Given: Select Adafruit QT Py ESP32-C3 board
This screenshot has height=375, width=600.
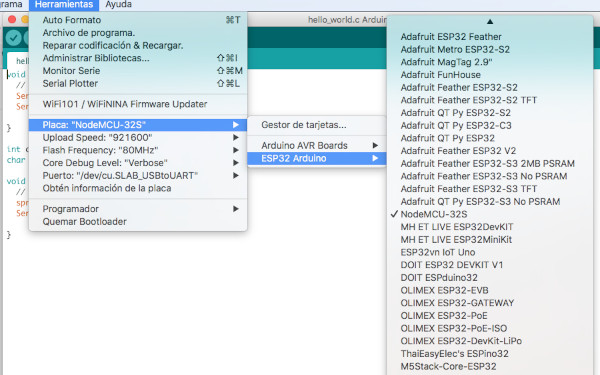Looking at the screenshot, I should coord(490,125).
